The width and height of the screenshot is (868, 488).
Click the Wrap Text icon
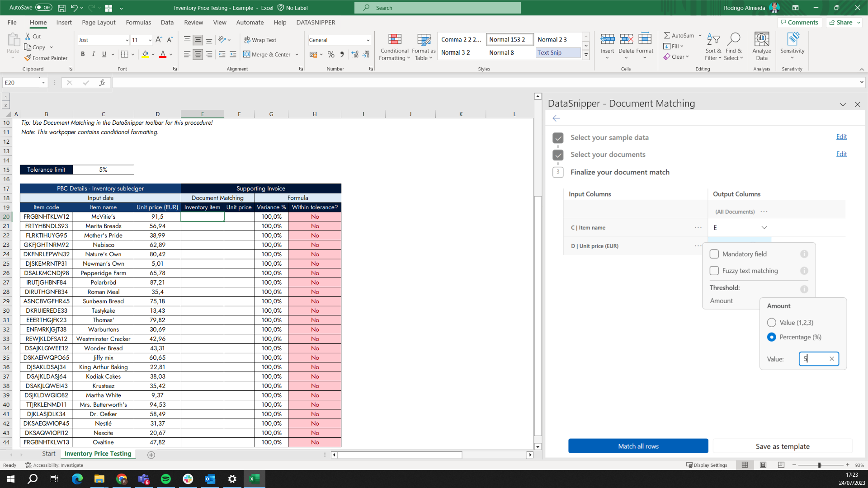260,40
